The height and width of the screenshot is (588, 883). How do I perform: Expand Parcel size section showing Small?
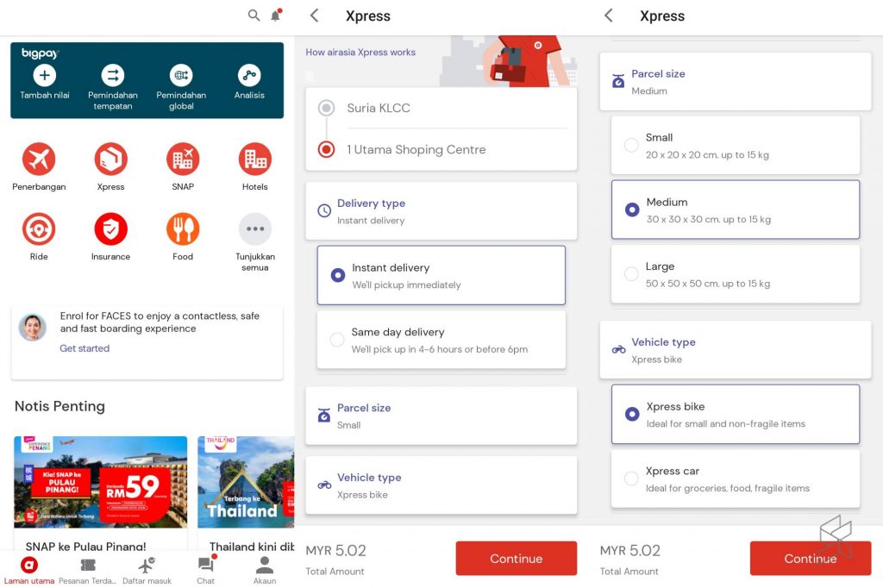point(441,415)
